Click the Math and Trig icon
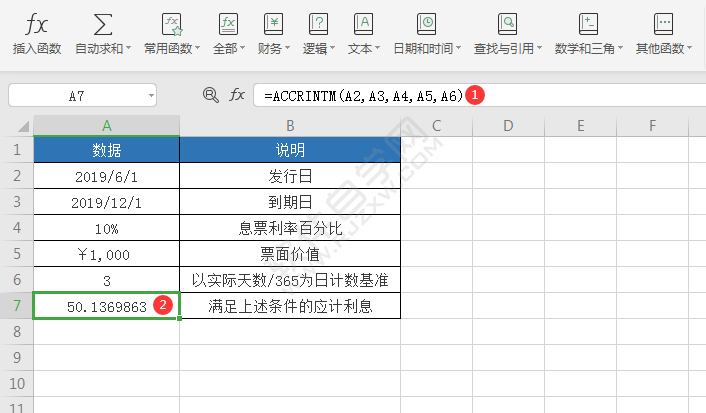This screenshot has height=413, width=706. coord(589,24)
